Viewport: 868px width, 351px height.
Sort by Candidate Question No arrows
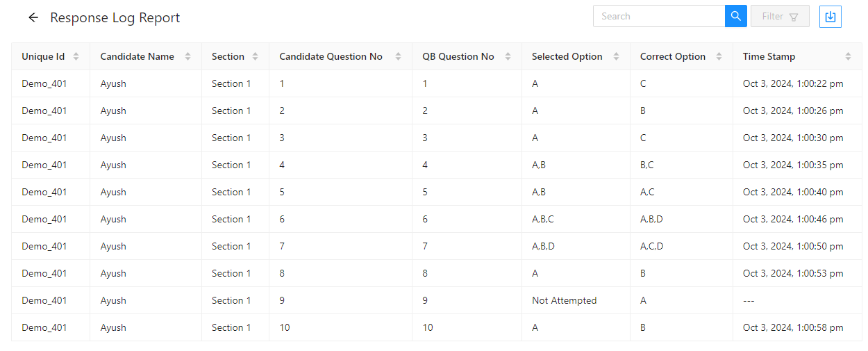[399, 56]
